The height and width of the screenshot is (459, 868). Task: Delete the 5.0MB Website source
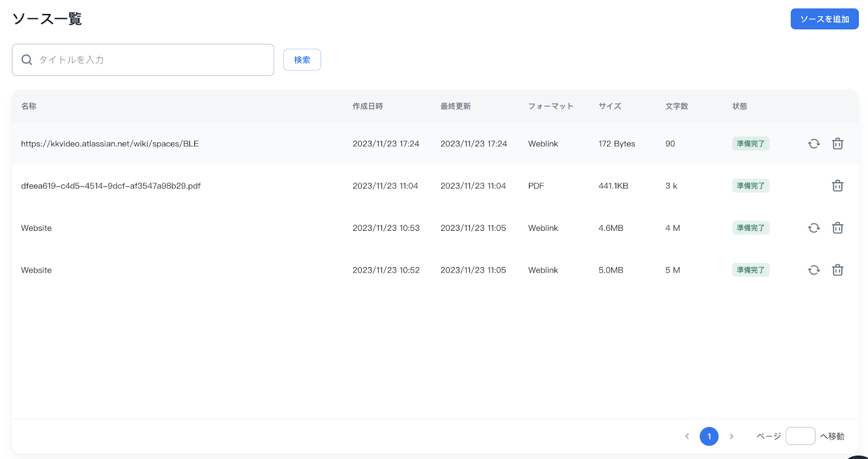(838, 270)
